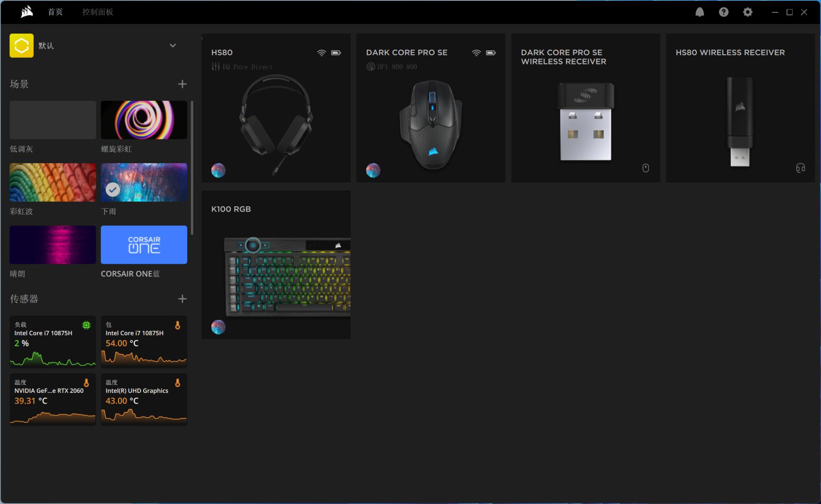Click the EQ Pure Direct label
The width and height of the screenshot is (821, 504).
248,67
